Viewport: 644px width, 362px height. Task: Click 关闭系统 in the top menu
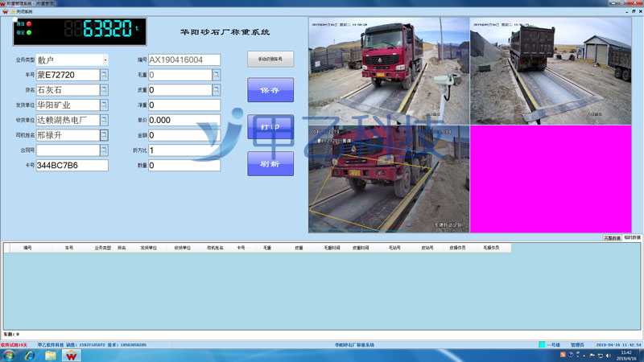pyautogui.click(x=27, y=11)
